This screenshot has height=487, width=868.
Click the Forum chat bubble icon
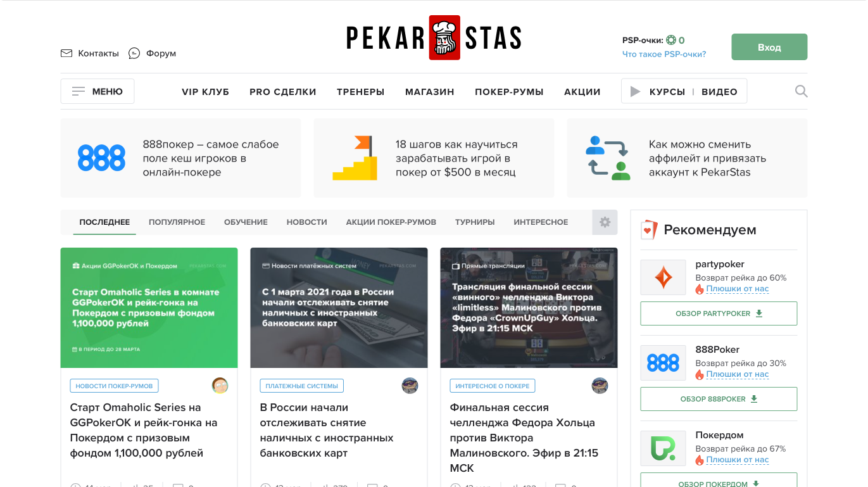point(134,53)
